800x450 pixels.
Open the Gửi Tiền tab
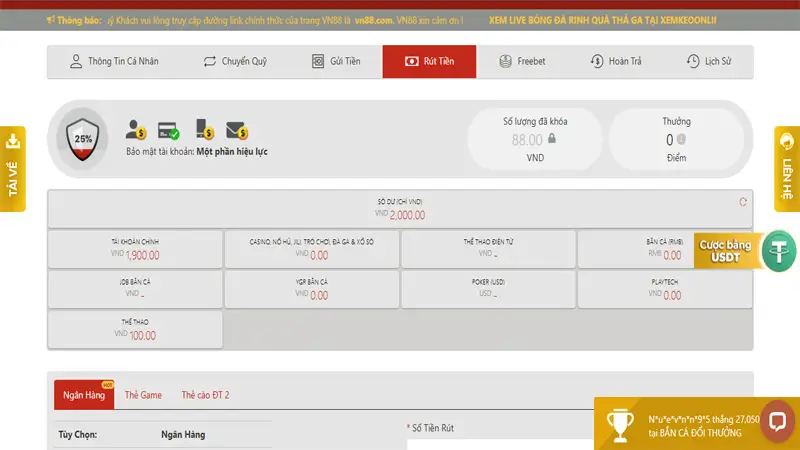coord(336,61)
